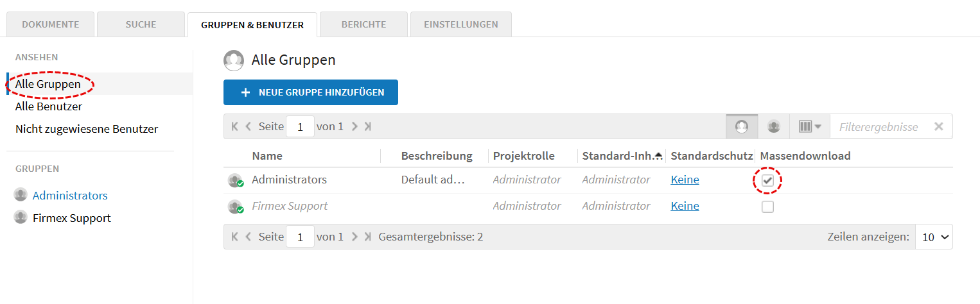Image resolution: width=980 pixels, height=304 pixels.
Task: Go to first page in top pager
Action: [x=235, y=126]
